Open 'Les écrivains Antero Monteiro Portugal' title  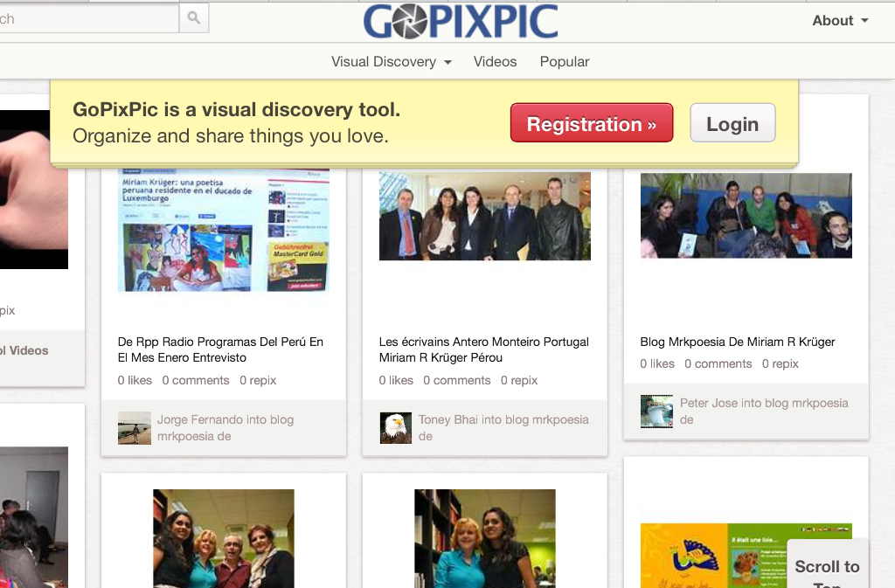pyautogui.click(x=484, y=349)
